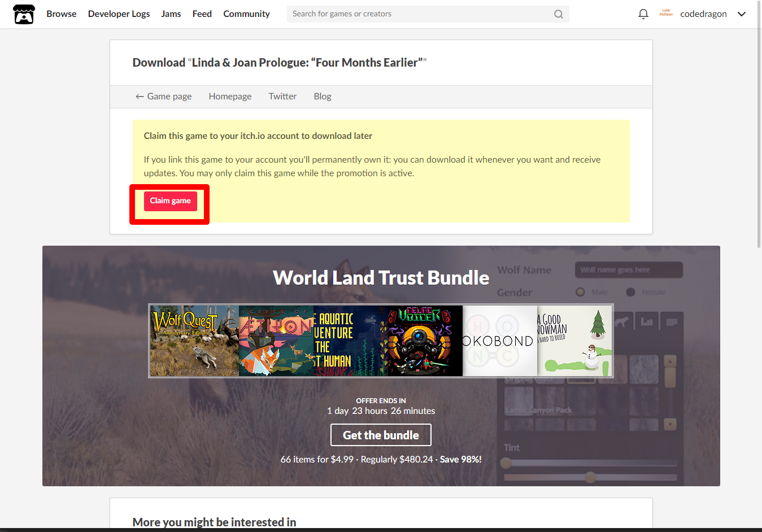This screenshot has width=762, height=532.
Task: Select the Pulse Voider game thumbnail
Action: (425, 341)
